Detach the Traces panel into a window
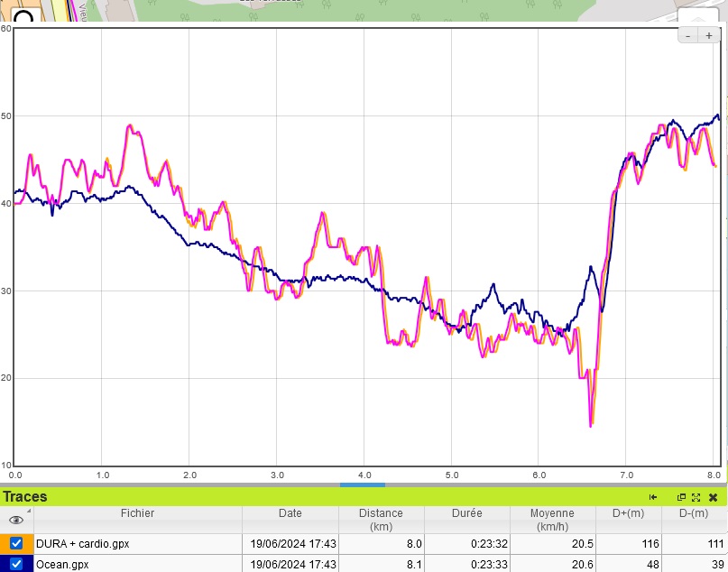This screenshot has width=728, height=572. click(682, 497)
